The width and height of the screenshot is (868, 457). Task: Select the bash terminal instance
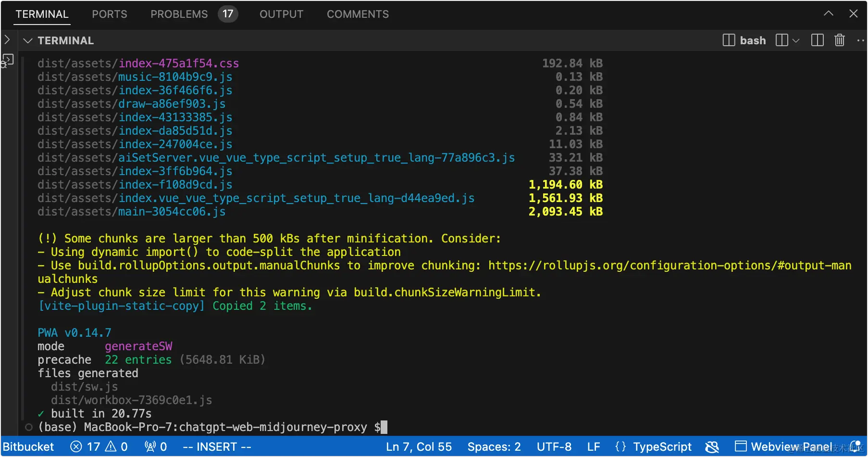point(744,40)
